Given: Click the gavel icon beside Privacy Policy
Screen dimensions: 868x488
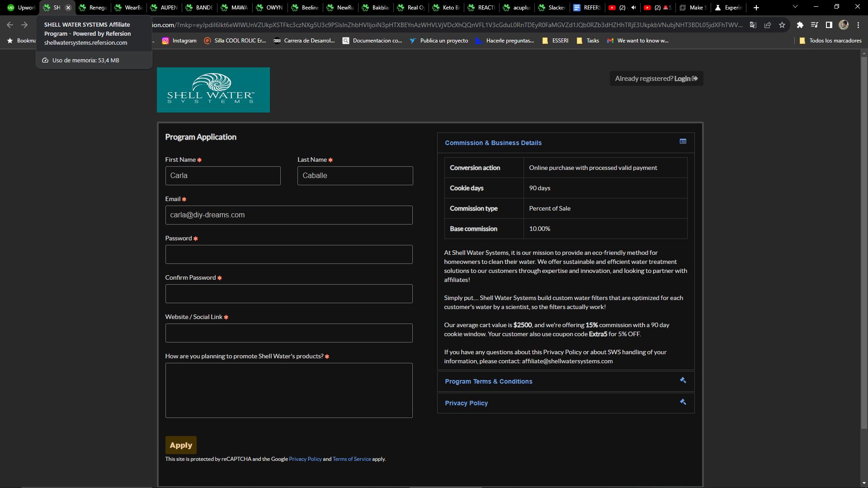Looking at the screenshot, I should coord(683,402).
